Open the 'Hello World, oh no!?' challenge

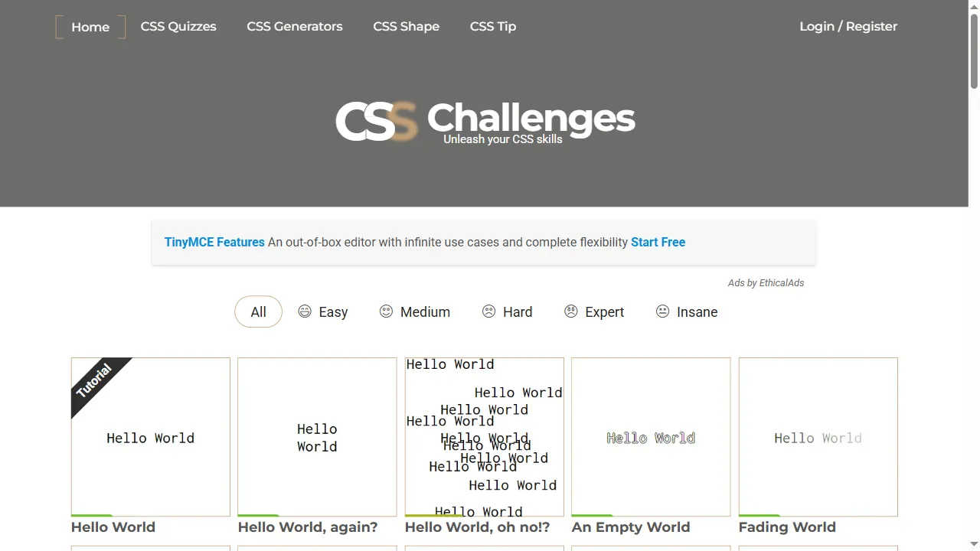tap(477, 527)
